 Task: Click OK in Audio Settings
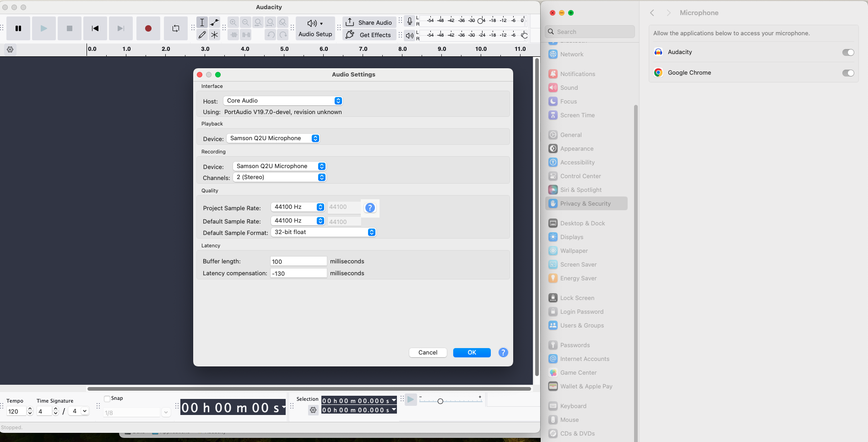[x=472, y=353]
